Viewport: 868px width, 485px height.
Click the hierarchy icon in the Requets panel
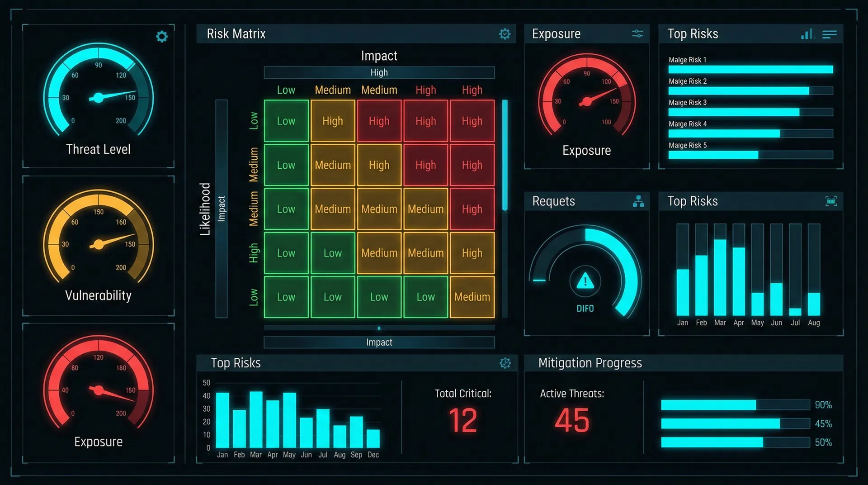tap(638, 201)
